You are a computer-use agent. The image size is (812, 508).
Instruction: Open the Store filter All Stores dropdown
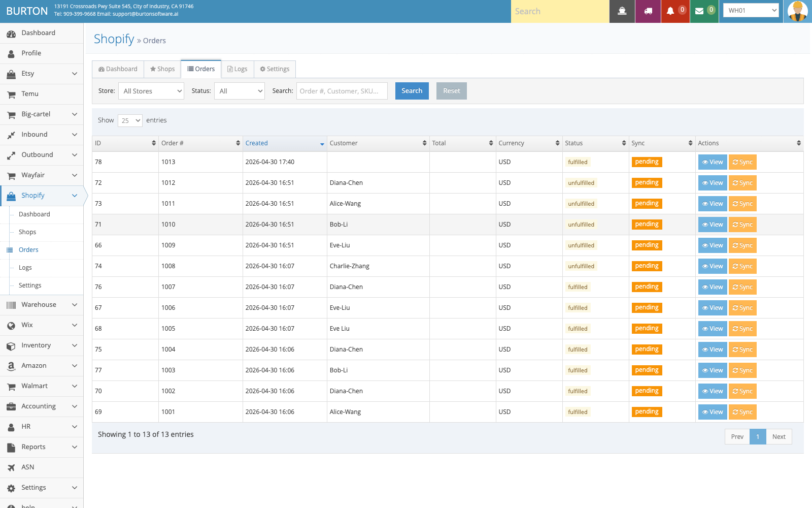tap(151, 91)
